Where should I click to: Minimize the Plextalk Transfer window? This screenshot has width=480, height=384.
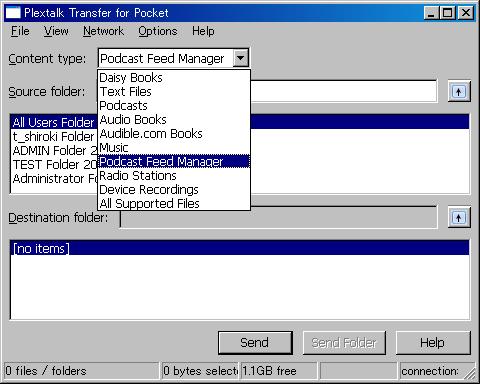pyautogui.click(x=432, y=13)
